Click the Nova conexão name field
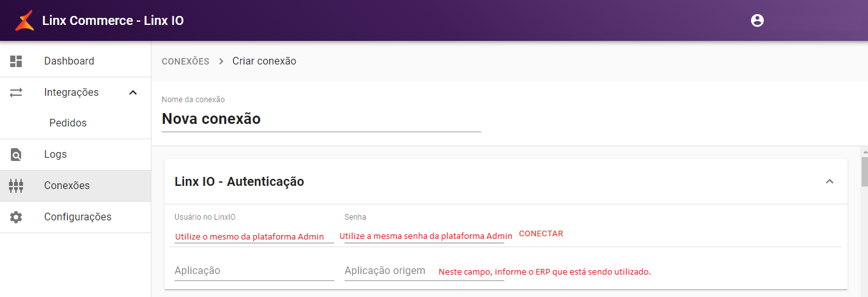This screenshot has height=297, width=868. 321,119
